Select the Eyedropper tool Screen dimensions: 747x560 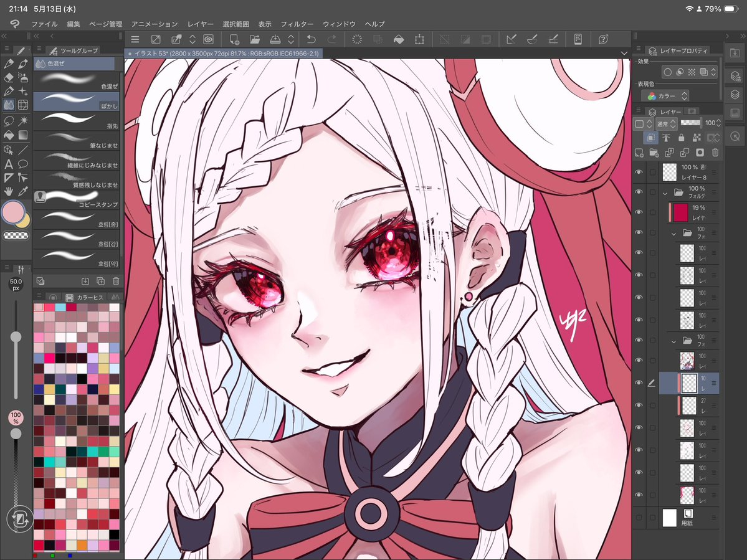[22, 191]
